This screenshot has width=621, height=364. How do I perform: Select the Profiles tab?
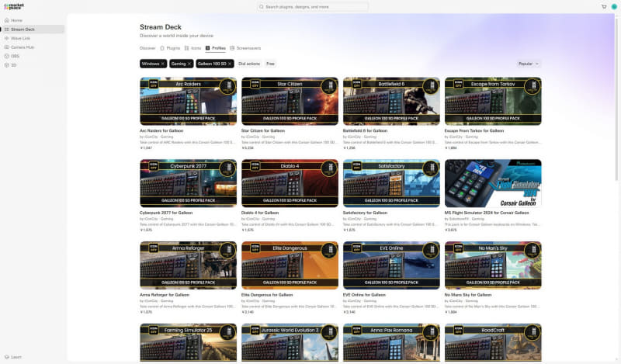[x=216, y=48]
